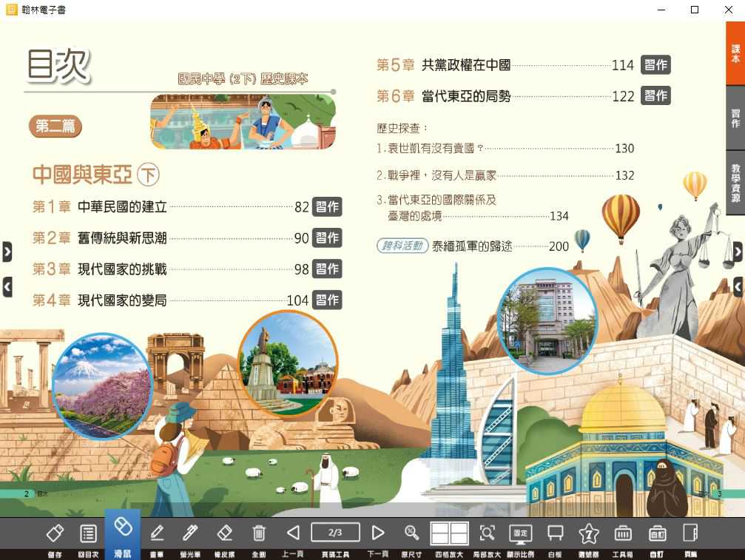Switch to the 課本 side tab

tap(735, 54)
